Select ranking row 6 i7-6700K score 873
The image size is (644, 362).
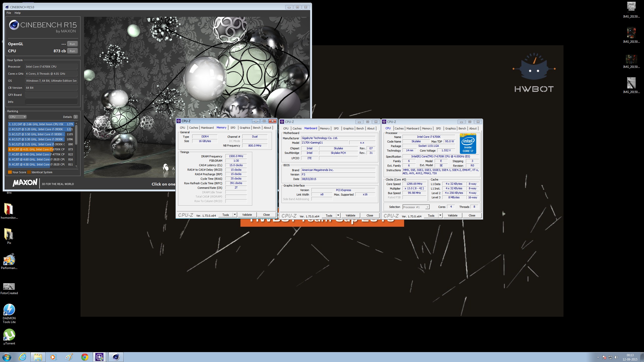[41, 149]
